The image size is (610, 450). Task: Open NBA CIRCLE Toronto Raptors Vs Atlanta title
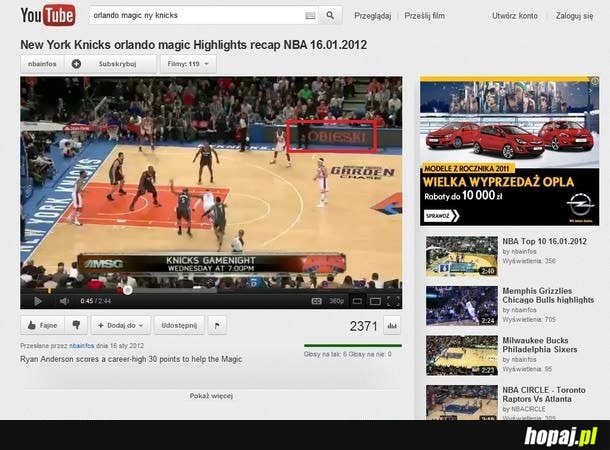(543, 394)
